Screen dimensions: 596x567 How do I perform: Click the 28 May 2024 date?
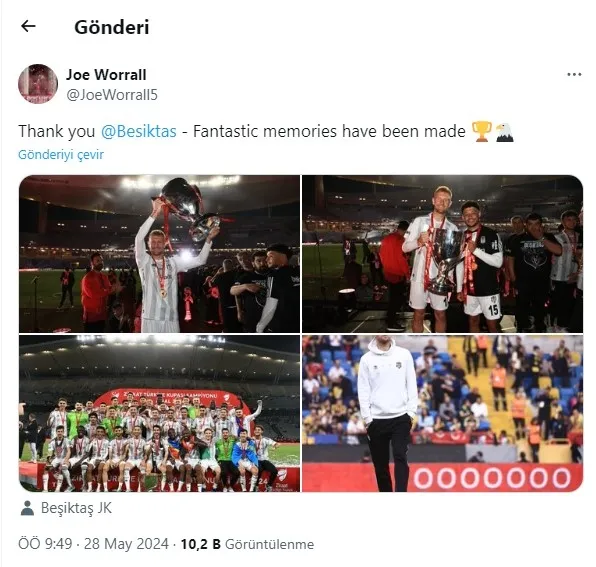tap(126, 544)
